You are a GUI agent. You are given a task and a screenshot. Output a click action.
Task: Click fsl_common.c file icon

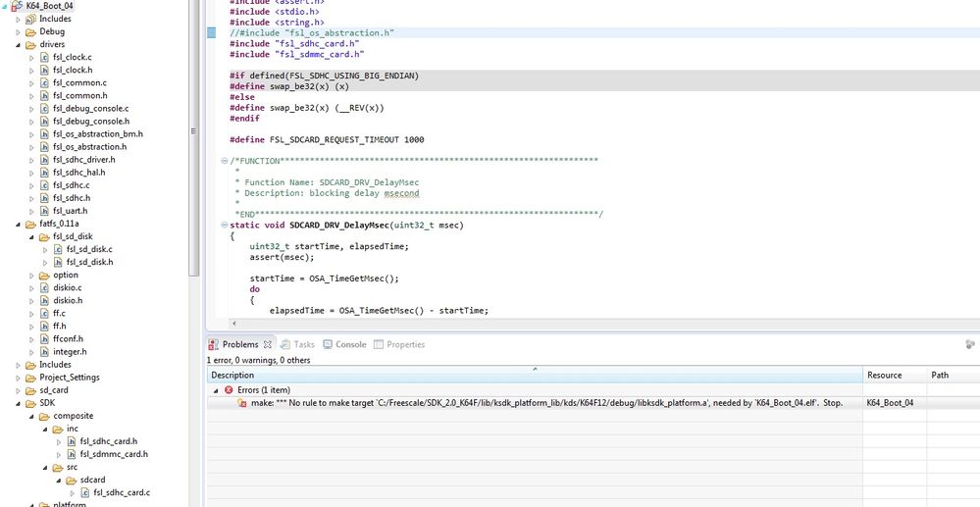tap(44, 83)
